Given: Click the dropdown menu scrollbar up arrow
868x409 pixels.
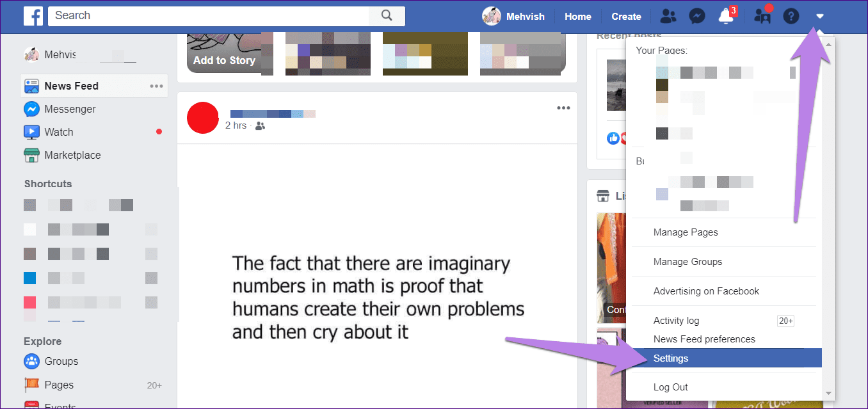Looking at the screenshot, I should pos(828,44).
